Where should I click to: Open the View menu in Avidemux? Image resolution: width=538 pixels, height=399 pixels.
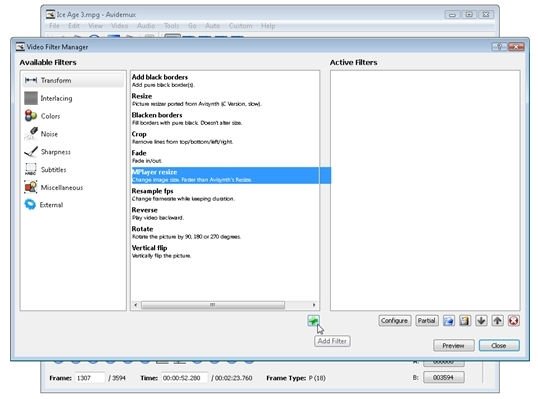point(95,26)
